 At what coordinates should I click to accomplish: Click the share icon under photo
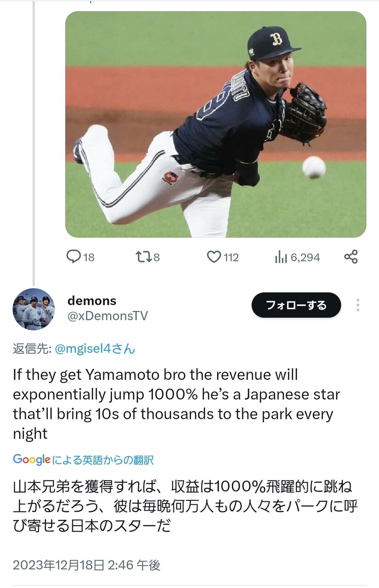pos(351,257)
